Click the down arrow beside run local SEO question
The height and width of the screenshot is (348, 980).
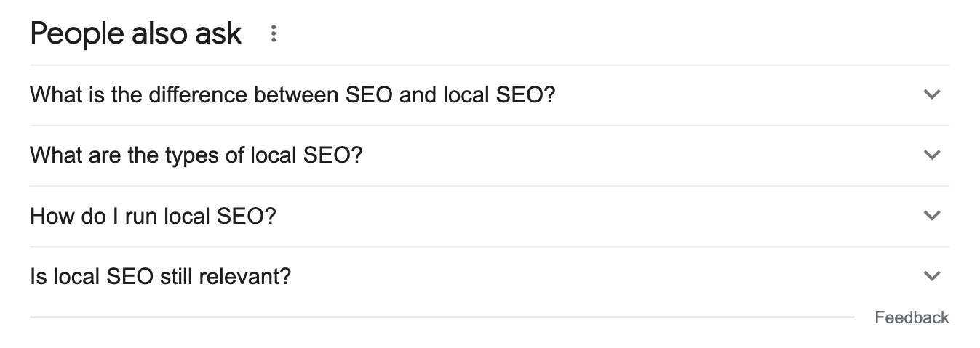pyautogui.click(x=931, y=216)
